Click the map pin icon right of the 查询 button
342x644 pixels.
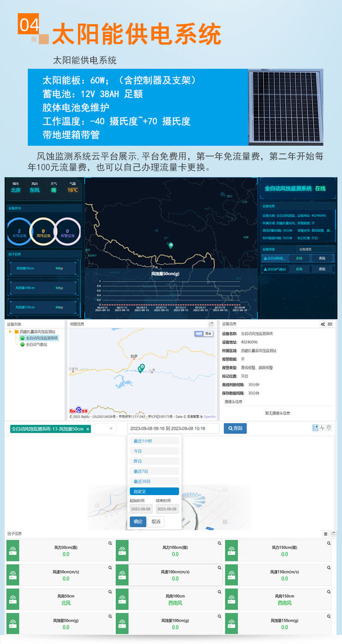coord(329,428)
